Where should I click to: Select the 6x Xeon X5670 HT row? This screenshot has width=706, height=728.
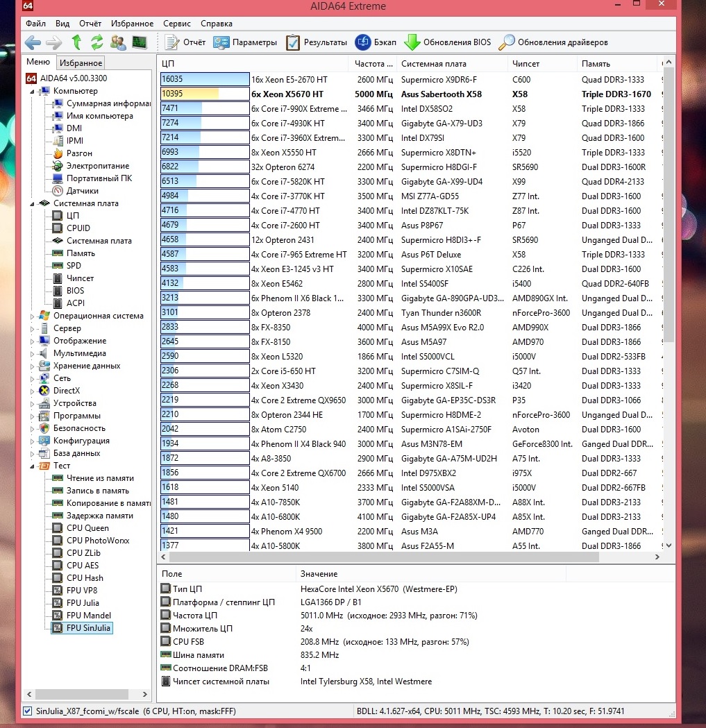[x=410, y=94]
